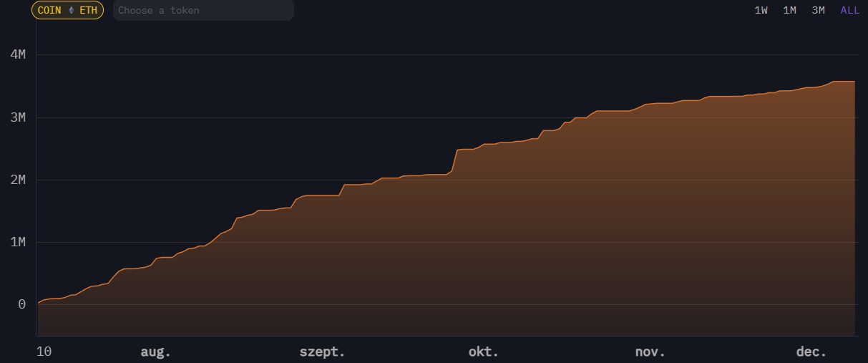The image size is (868, 363).
Task: Click the "nov." x-axis label
Action: [x=650, y=352]
